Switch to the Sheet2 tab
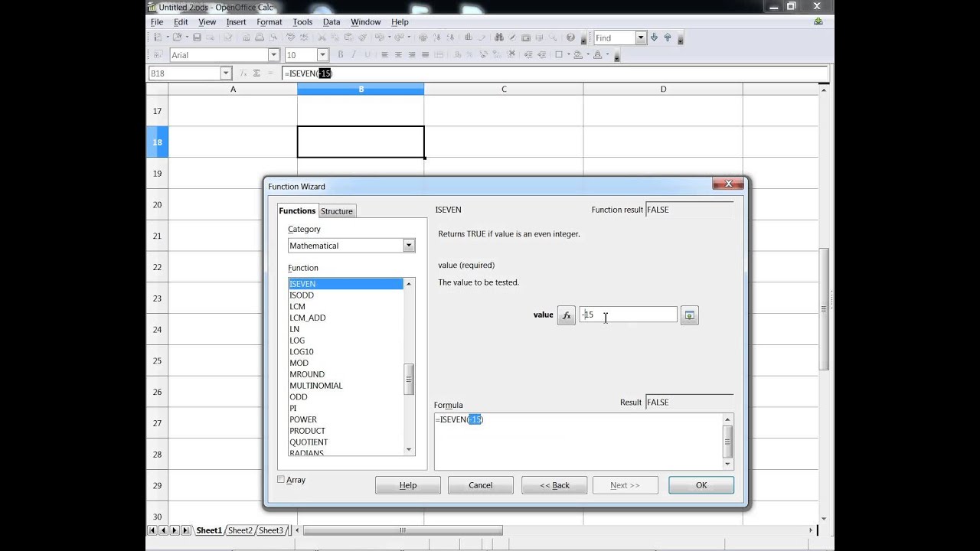 click(x=240, y=530)
